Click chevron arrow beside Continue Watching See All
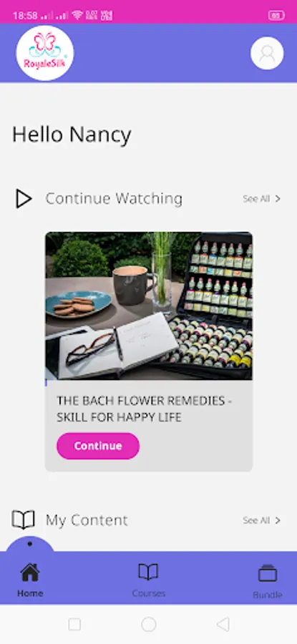The height and width of the screenshot is (644, 297). pos(278,199)
